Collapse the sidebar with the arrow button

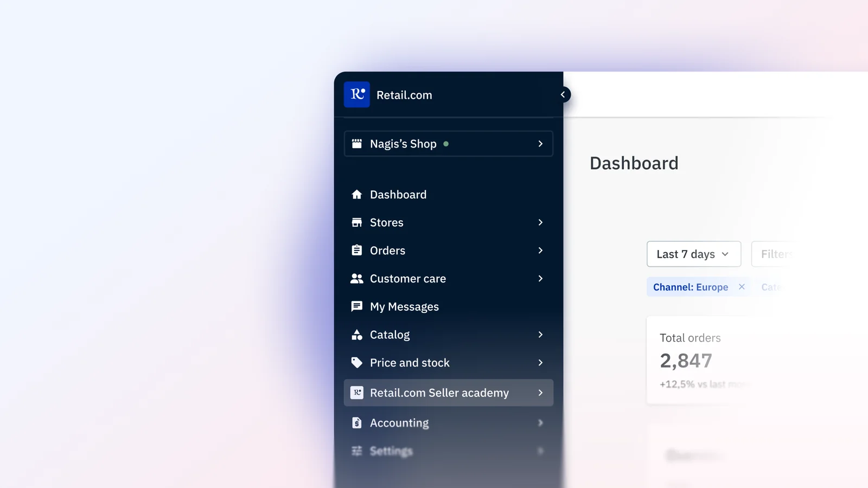pyautogui.click(x=563, y=94)
